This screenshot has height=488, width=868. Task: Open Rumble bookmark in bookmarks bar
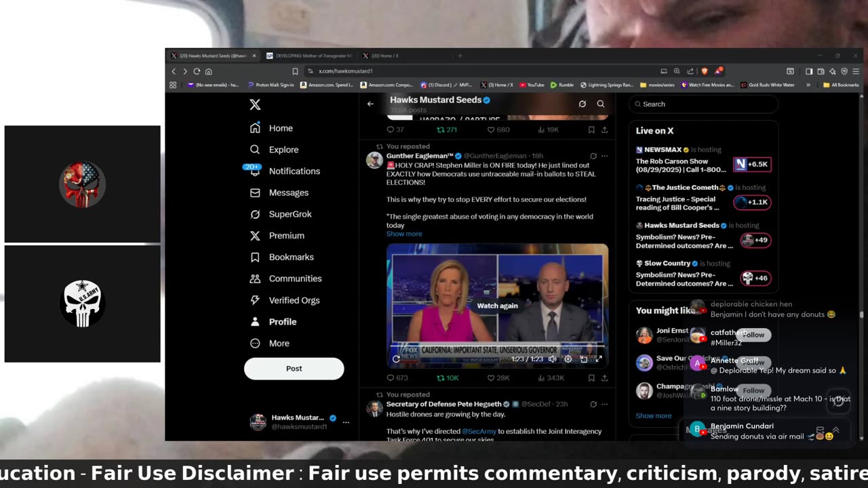[562, 85]
